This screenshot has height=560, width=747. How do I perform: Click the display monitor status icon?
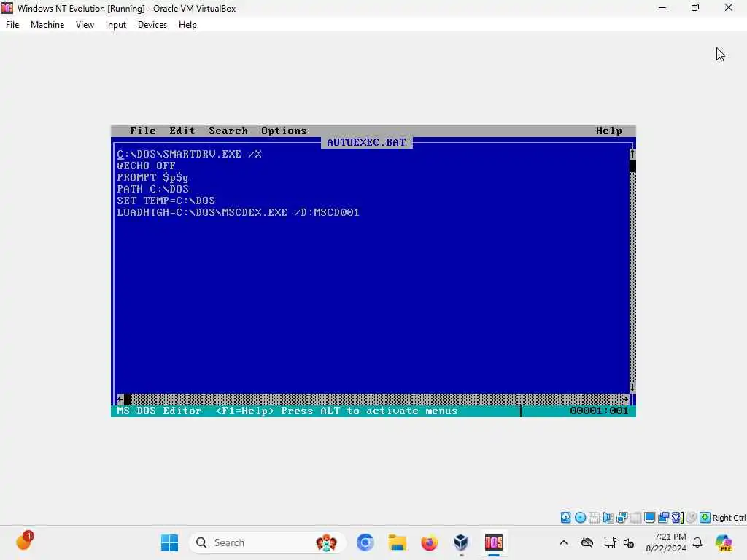pyautogui.click(x=649, y=518)
